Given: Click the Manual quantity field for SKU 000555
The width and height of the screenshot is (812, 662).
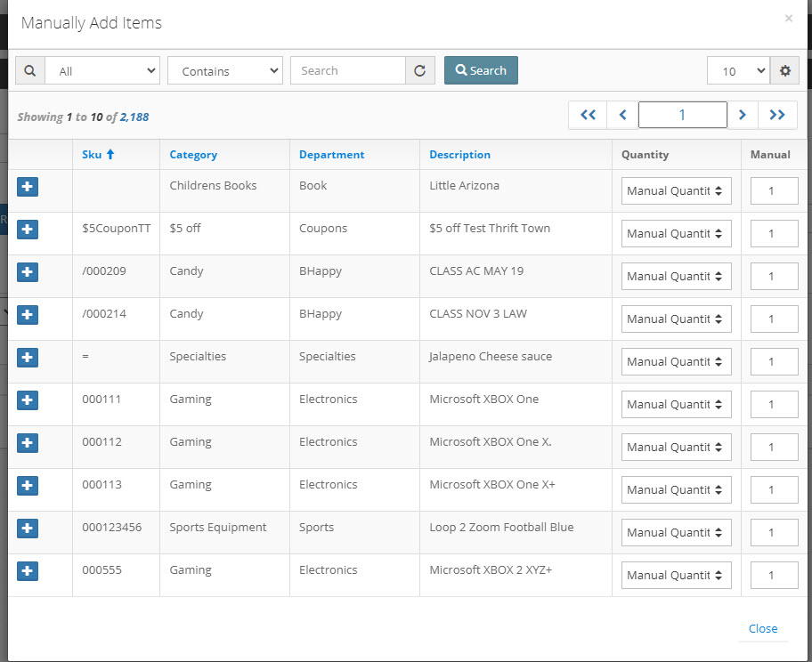Looking at the screenshot, I should pos(775,575).
